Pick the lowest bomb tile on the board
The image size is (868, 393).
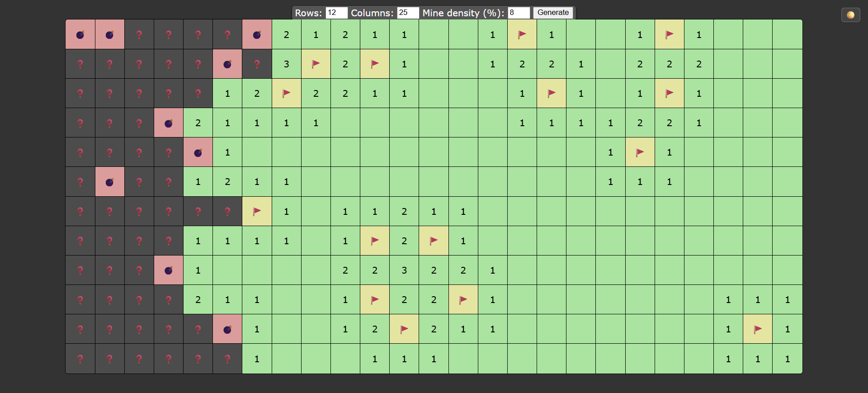coord(227,329)
